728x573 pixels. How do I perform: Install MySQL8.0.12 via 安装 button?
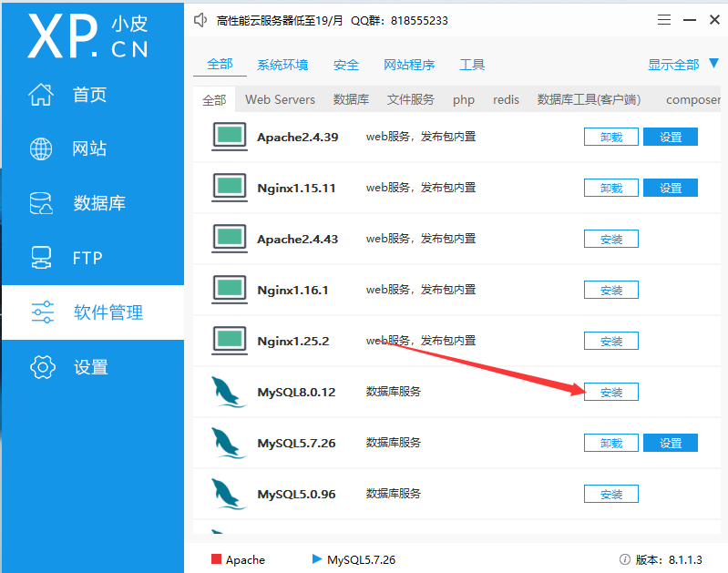pos(611,392)
